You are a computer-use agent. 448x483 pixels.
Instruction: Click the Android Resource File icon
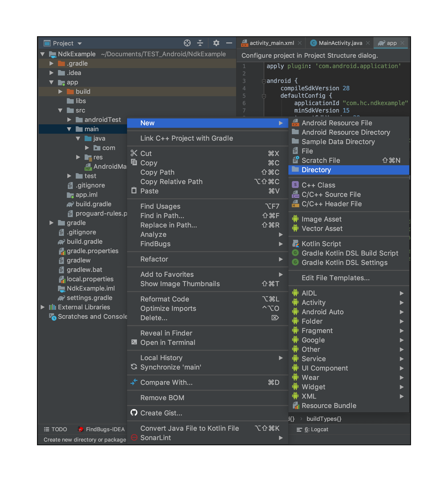[295, 123]
